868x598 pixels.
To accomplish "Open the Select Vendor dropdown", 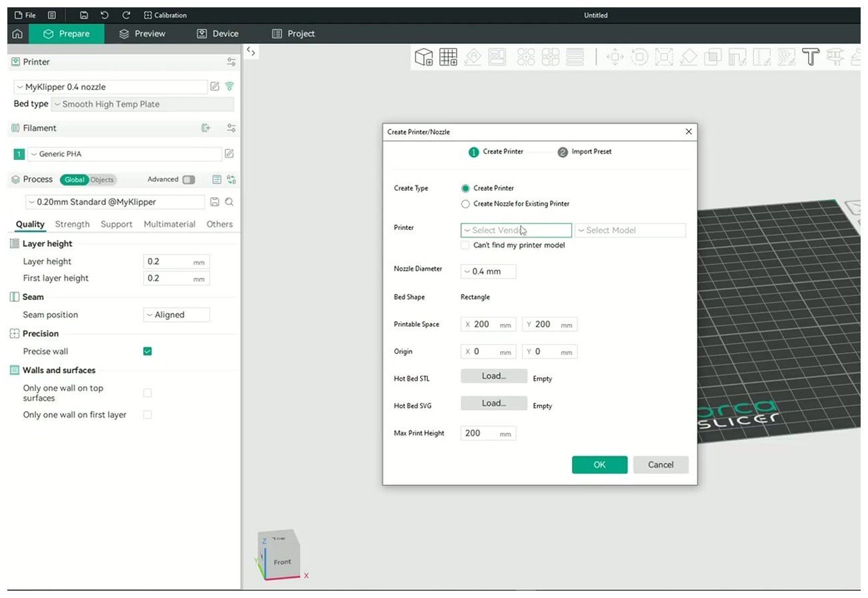I will point(516,231).
